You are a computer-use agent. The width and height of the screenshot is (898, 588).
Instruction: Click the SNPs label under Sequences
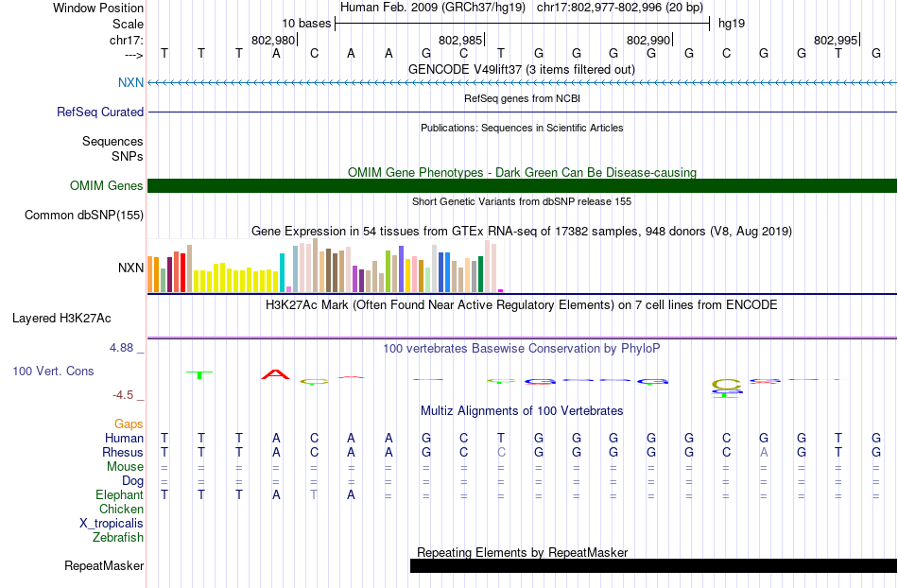128,156
